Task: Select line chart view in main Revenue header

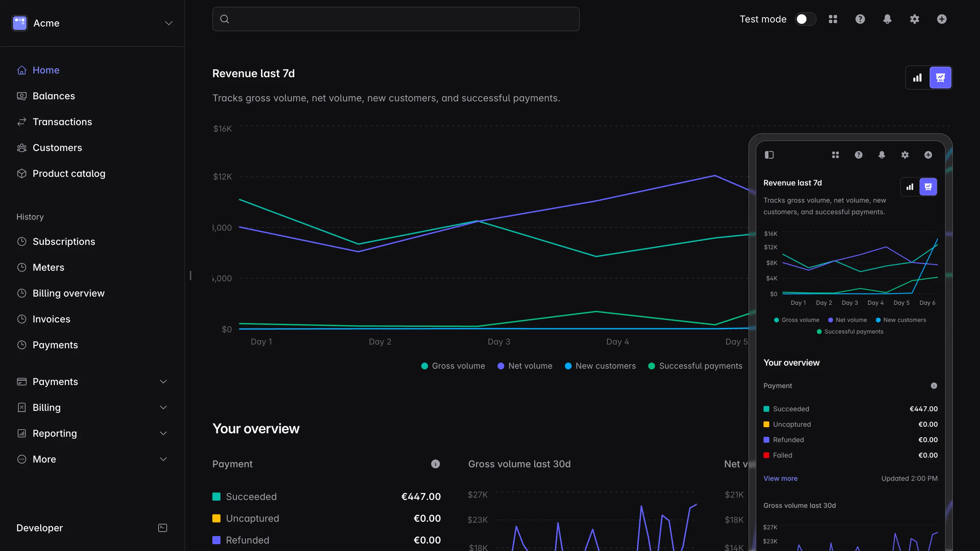Action: pyautogui.click(x=940, y=78)
